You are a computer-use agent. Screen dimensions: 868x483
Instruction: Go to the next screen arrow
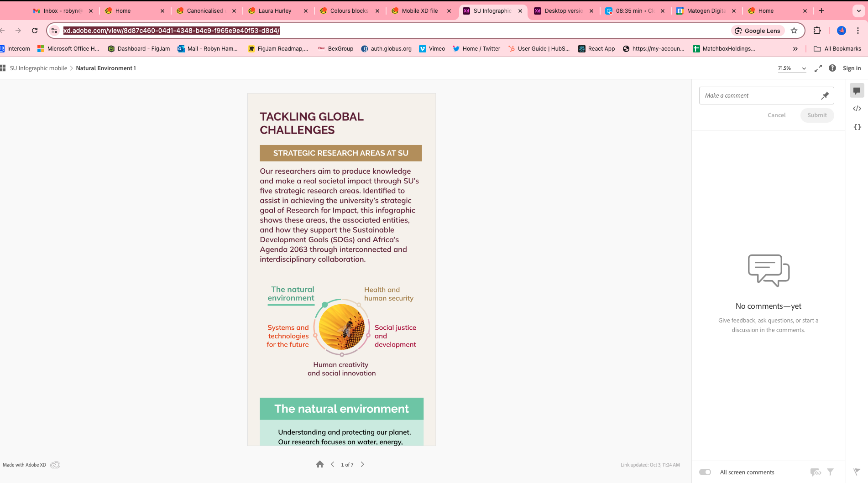click(x=362, y=464)
